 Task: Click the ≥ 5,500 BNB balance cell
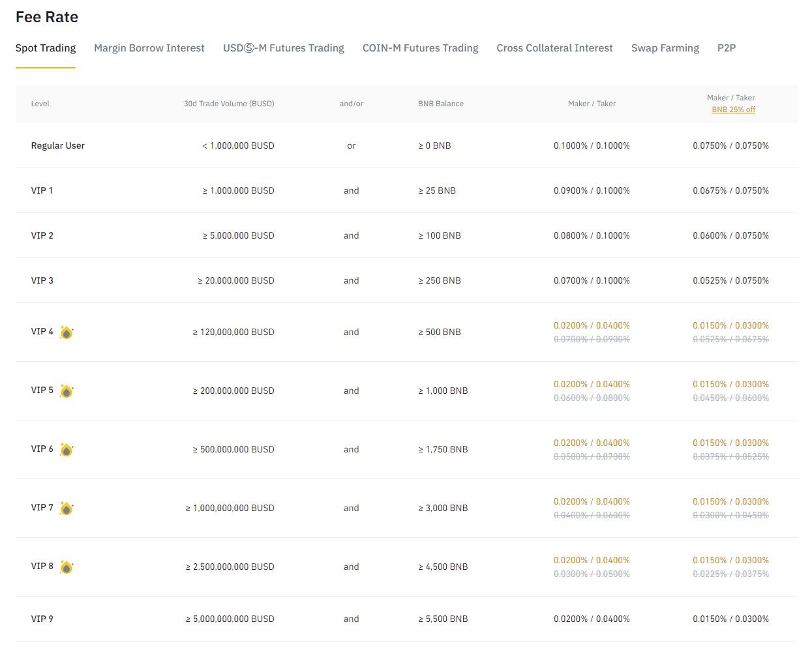[x=443, y=619]
